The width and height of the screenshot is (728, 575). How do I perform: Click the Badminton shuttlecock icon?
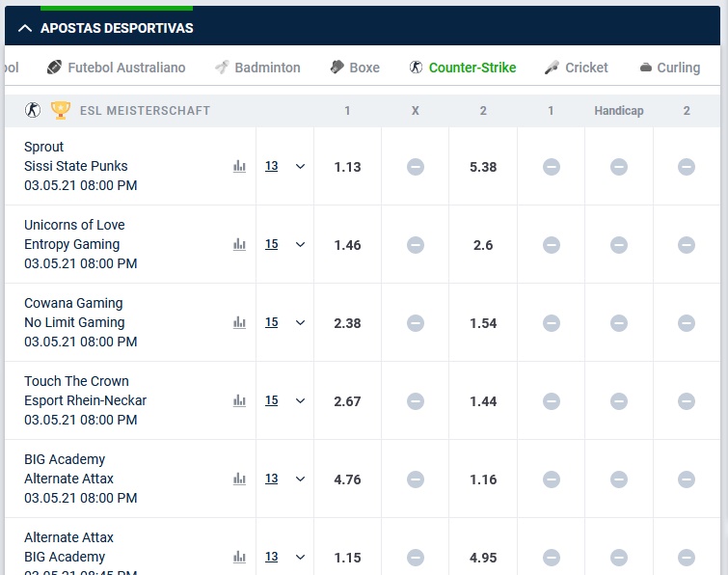coord(222,68)
